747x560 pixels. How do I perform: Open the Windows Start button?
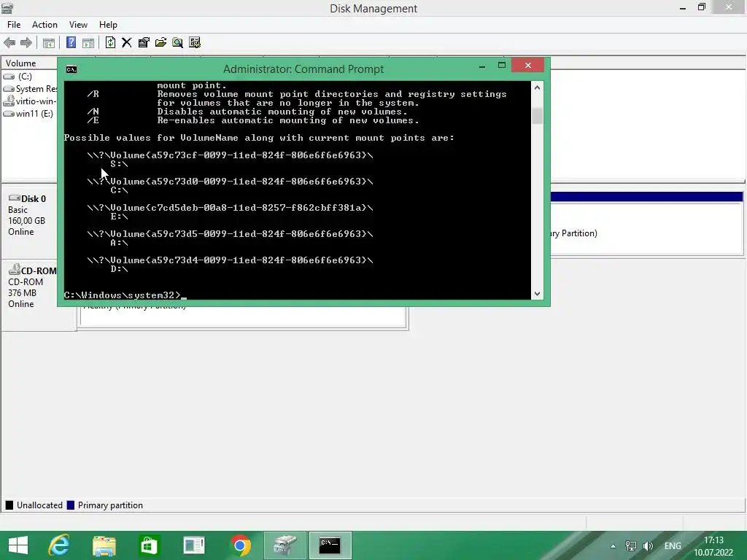click(x=18, y=545)
